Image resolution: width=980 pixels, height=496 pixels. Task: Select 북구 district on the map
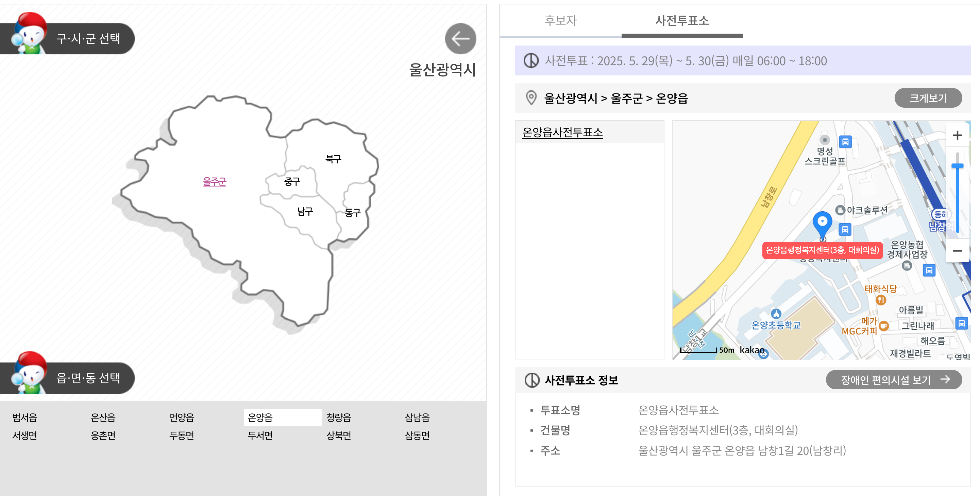(x=333, y=159)
